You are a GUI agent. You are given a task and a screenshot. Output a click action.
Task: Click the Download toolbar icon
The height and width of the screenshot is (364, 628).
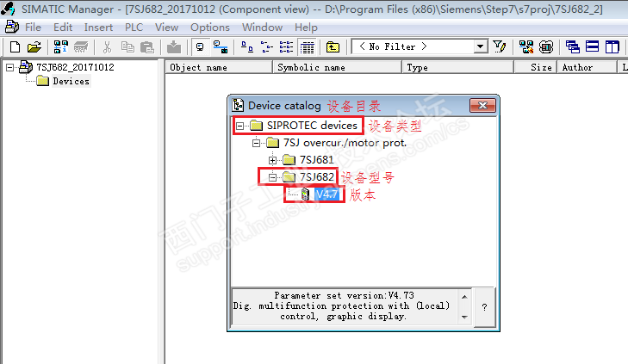pos(173,47)
